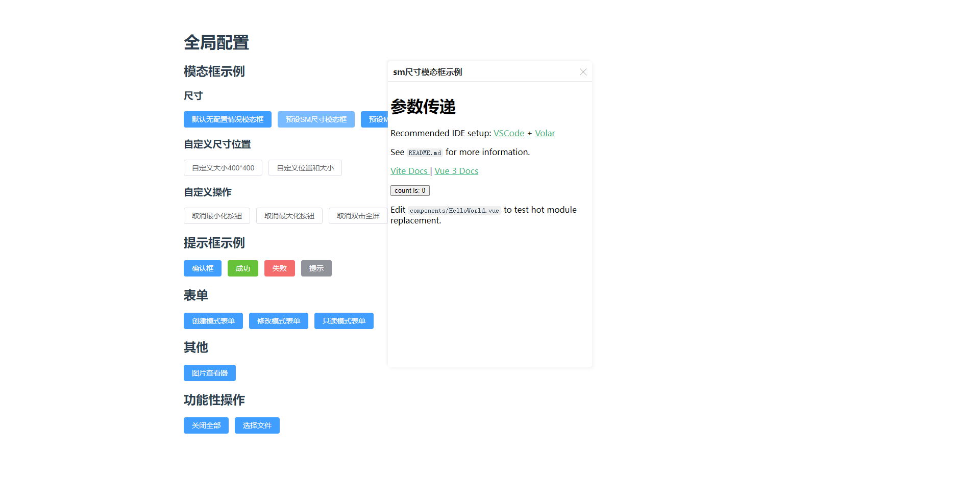Click the 功能性操作 section heading
The width and height of the screenshot is (980, 478).
click(214, 400)
